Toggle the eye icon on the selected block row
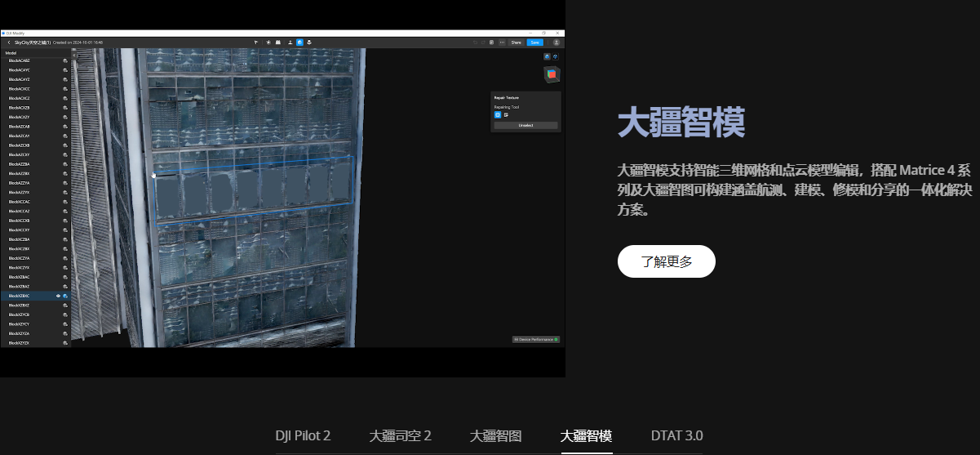 coord(58,296)
